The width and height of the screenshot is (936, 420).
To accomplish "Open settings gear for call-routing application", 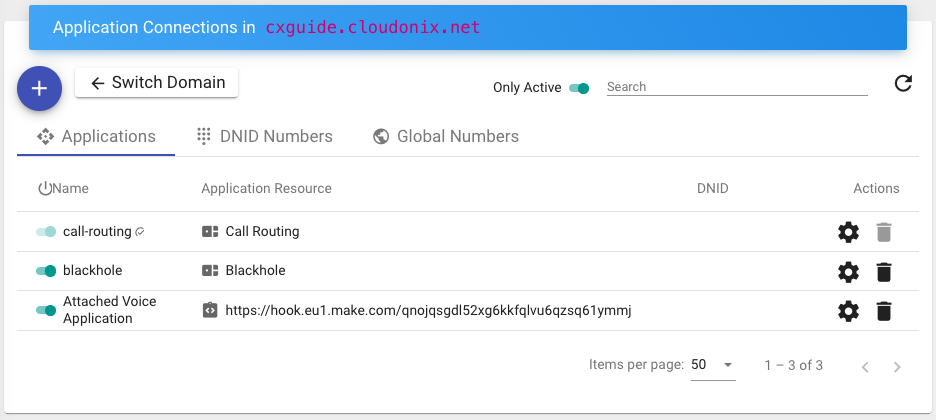I will 848,232.
